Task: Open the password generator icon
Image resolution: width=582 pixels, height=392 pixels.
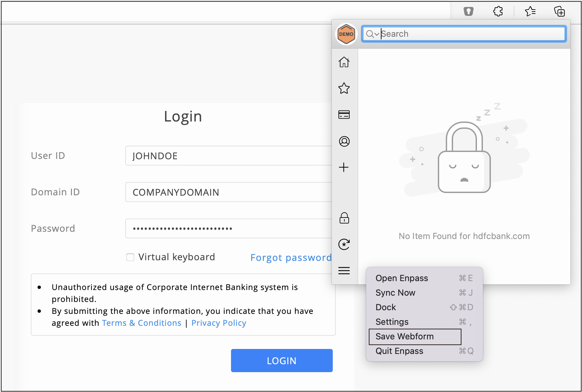Action: pos(344,244)
